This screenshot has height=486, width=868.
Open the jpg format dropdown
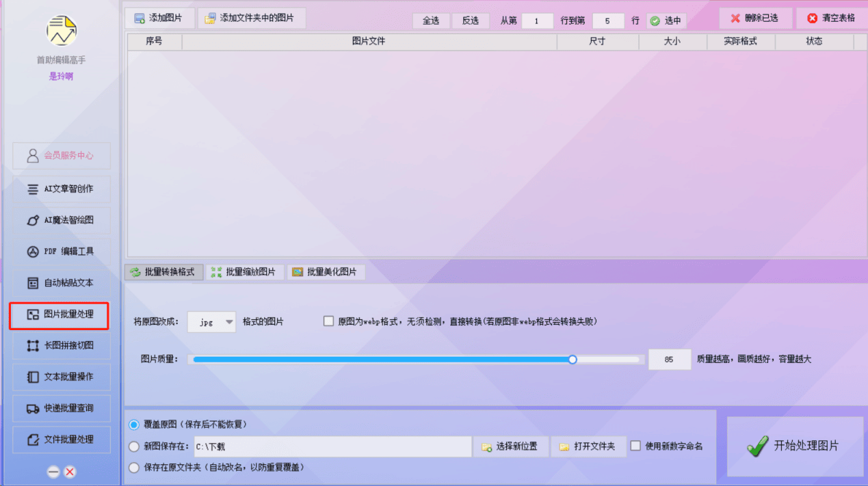coord(228,321)
